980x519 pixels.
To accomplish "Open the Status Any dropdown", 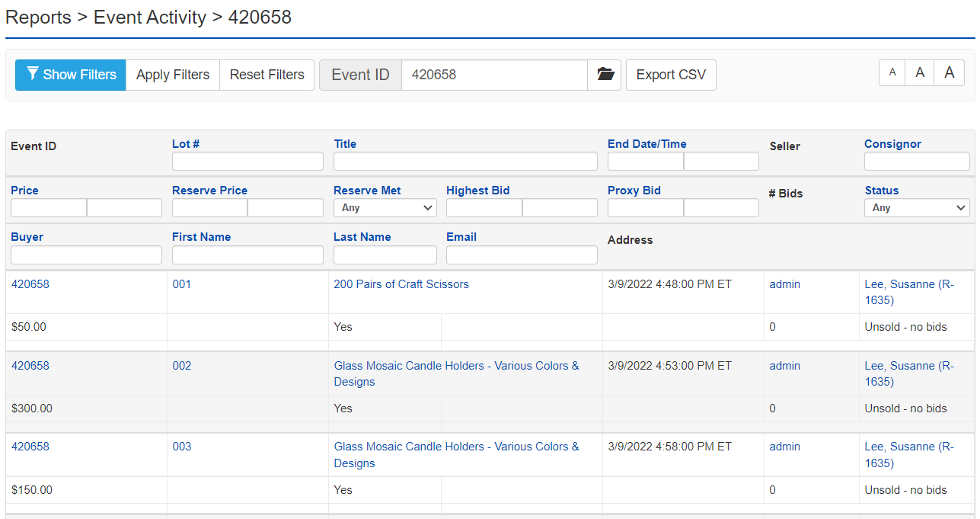I will click(x=918, y=207).
